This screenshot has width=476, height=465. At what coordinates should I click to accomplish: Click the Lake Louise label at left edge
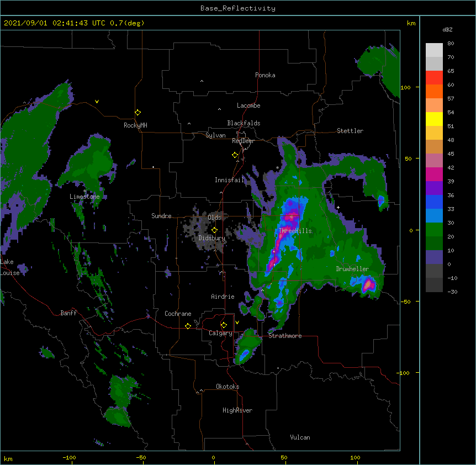click(x=10, y=267)
